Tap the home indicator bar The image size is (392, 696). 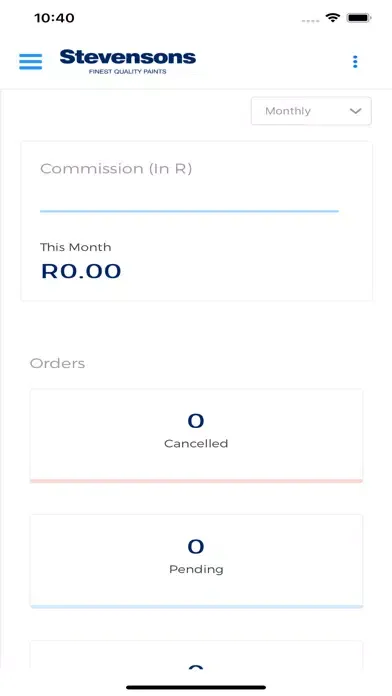196,688
